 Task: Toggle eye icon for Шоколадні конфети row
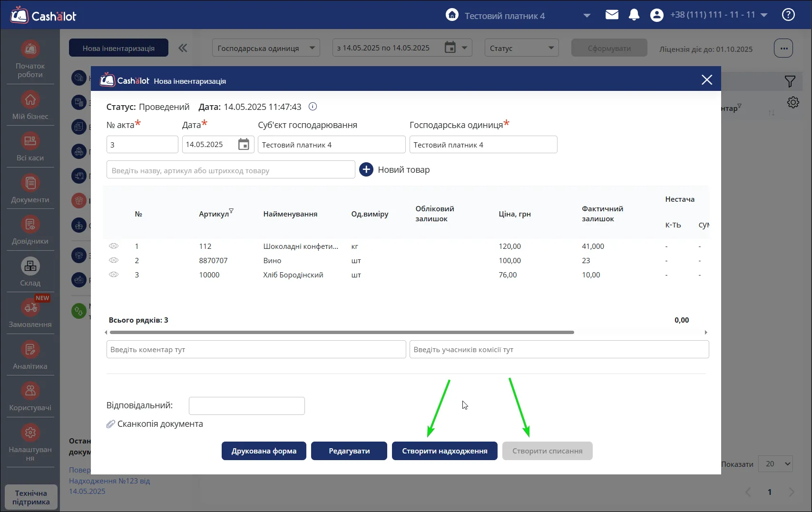(x=114, y=246)
